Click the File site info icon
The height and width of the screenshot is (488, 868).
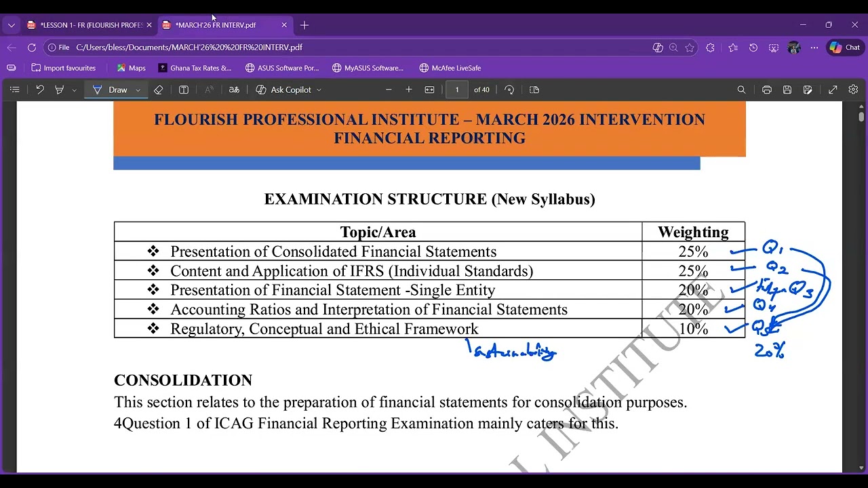point(58,47)
